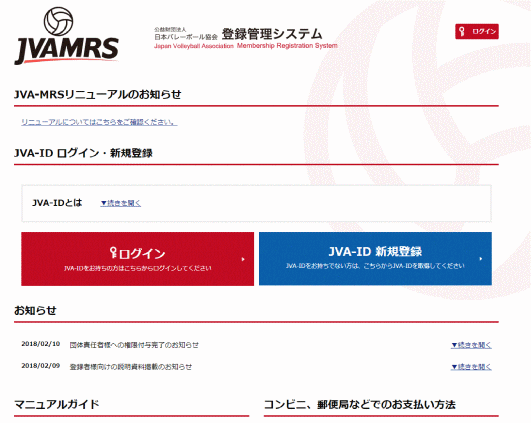Click the blue JVA-ID 新規登録 button

coord(375,258)
